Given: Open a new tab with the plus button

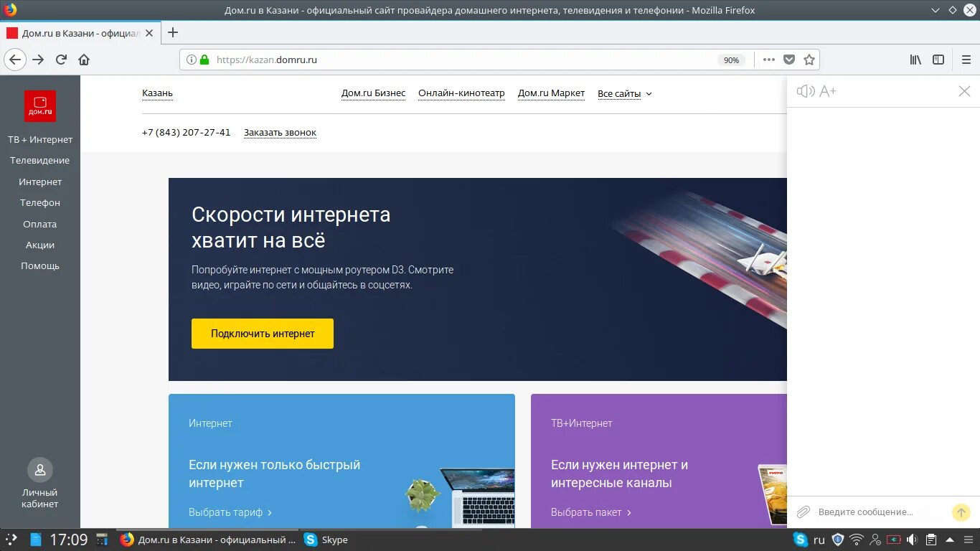Looking at the screenshot, I should 173,32.
